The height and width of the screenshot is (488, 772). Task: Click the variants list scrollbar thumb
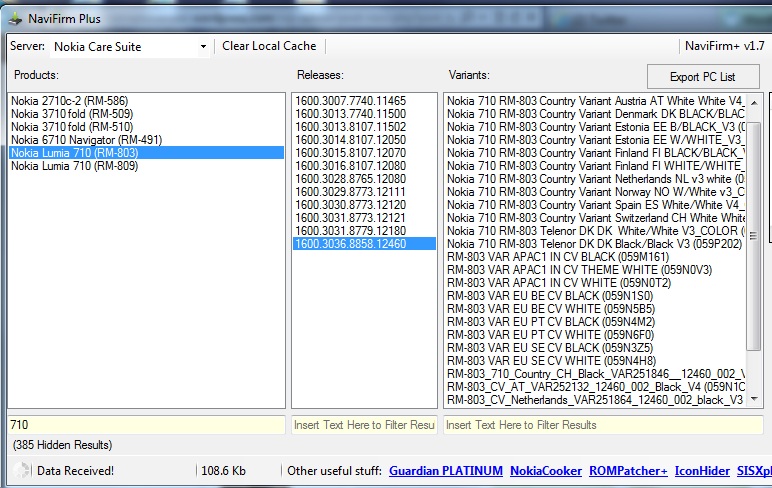point(754,236)
